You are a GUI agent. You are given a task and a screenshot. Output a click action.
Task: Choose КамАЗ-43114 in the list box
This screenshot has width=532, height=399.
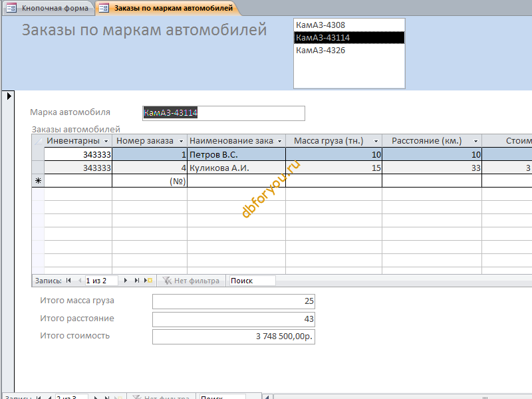pos(349,38)
